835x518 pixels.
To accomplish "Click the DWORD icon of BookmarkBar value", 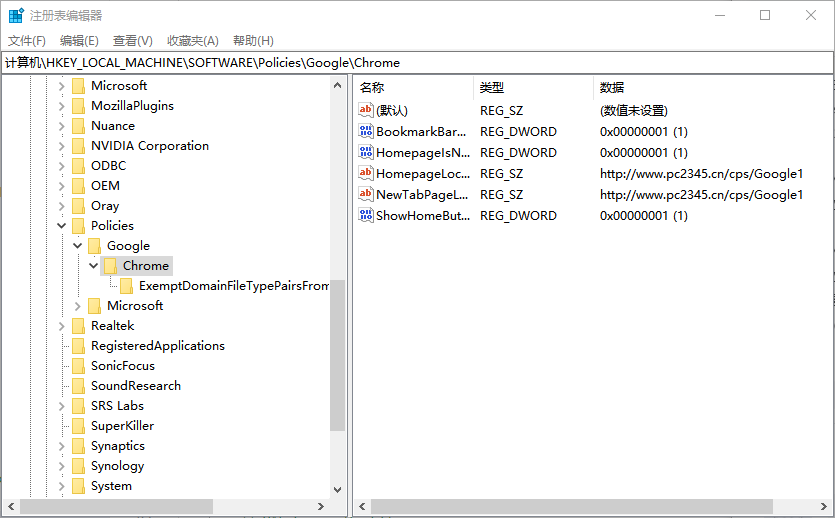I will click(x=366, y=131).
